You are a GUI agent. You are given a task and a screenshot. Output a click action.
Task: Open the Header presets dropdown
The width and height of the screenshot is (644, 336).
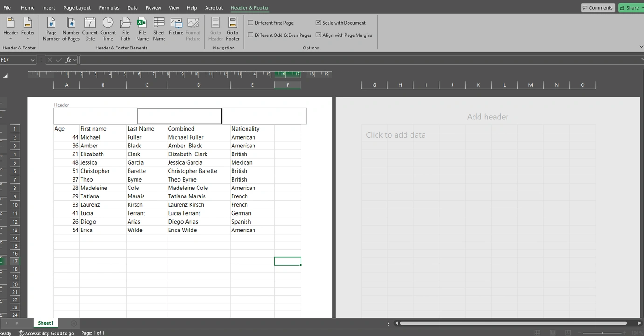(x=10, y=29)
